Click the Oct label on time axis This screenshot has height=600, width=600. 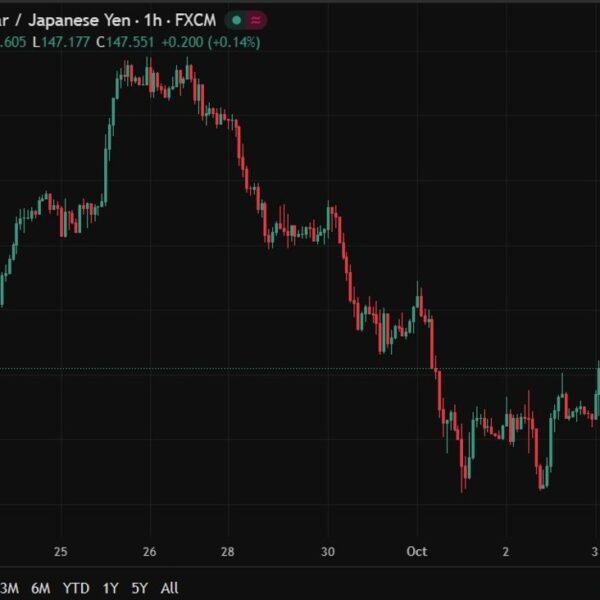click(417, 552)
